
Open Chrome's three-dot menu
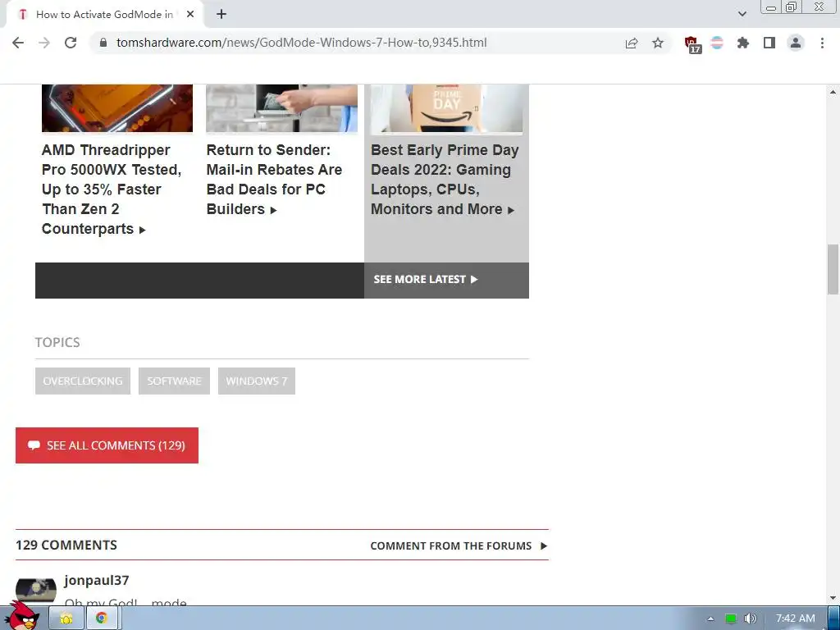point(822,43)
